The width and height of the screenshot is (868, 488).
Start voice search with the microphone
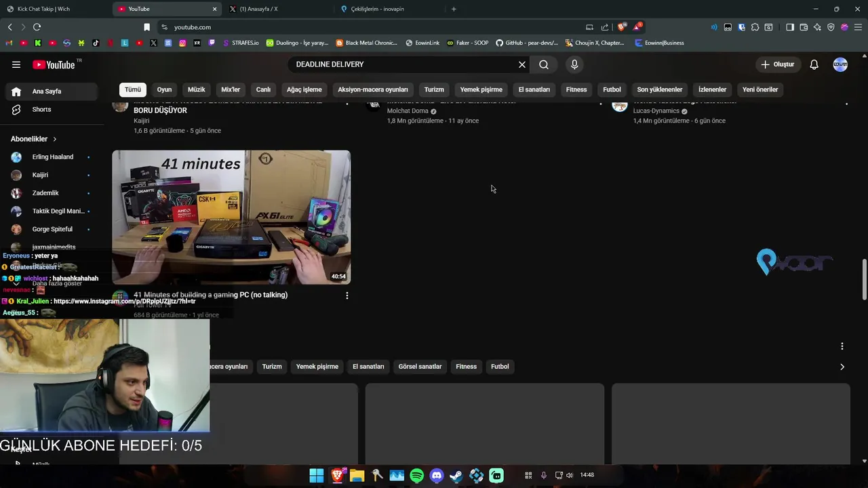[x=574, y=64]
